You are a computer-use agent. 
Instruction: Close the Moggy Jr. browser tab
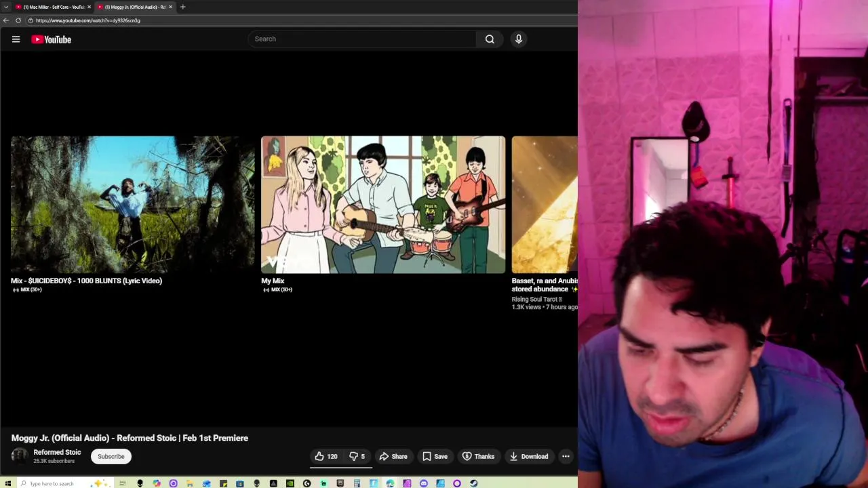tap(170, 7)
